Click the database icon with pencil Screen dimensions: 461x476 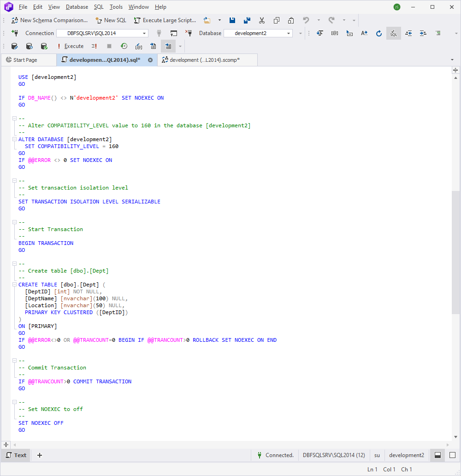coord(14,46)
